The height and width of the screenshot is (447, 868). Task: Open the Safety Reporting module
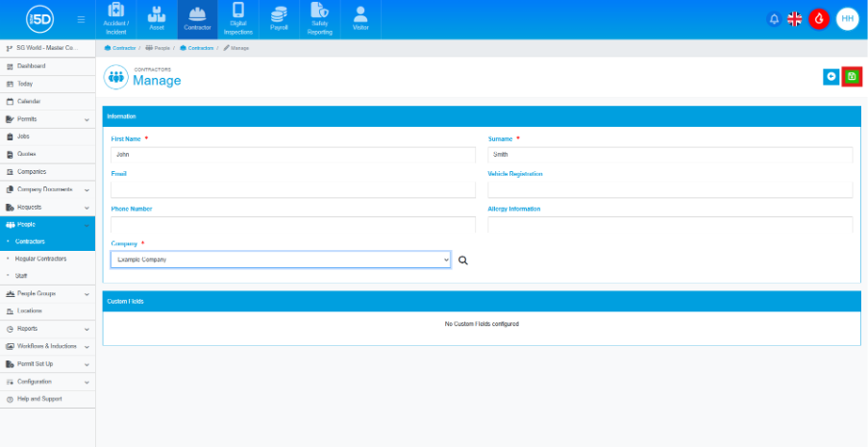[x=320, y=19]
